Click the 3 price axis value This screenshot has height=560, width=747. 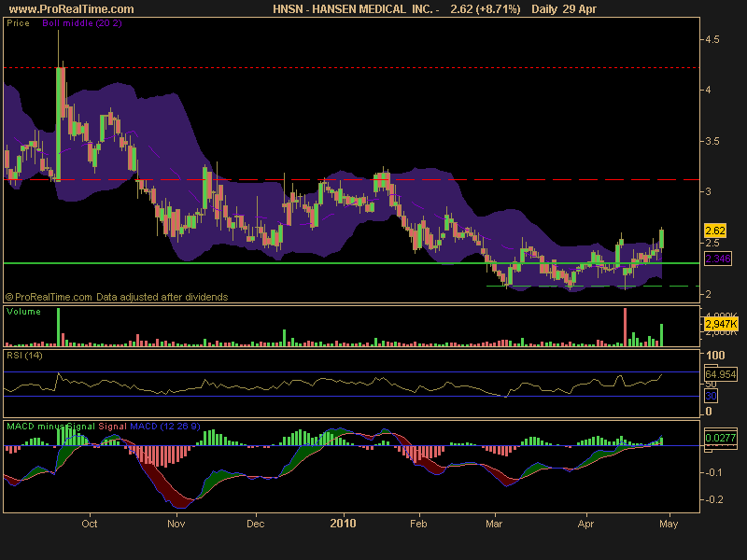709,191
